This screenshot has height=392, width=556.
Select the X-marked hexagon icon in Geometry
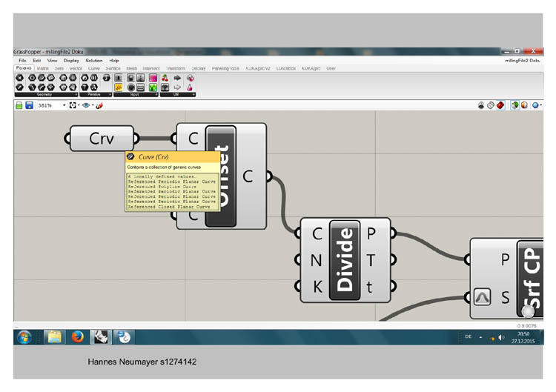(x=19, y=78)
